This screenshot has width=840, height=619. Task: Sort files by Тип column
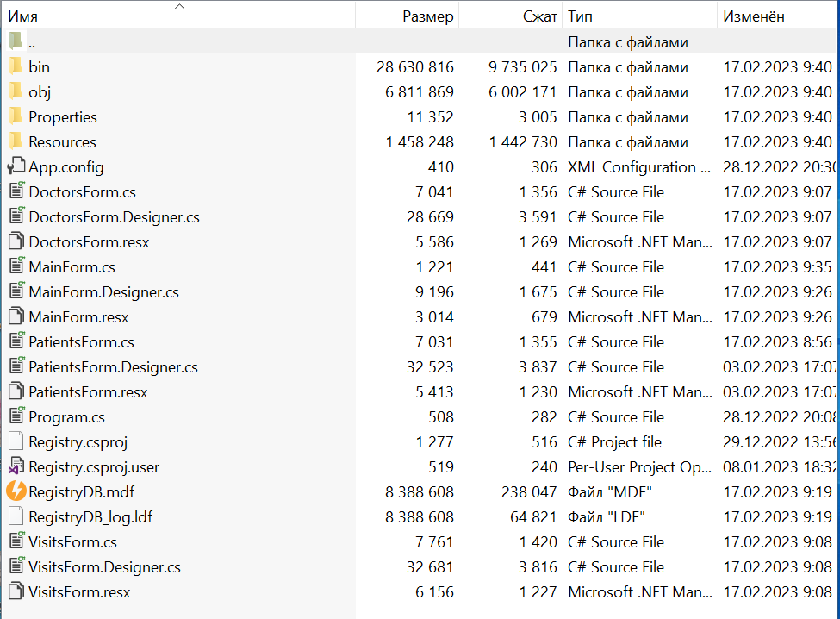580,16
